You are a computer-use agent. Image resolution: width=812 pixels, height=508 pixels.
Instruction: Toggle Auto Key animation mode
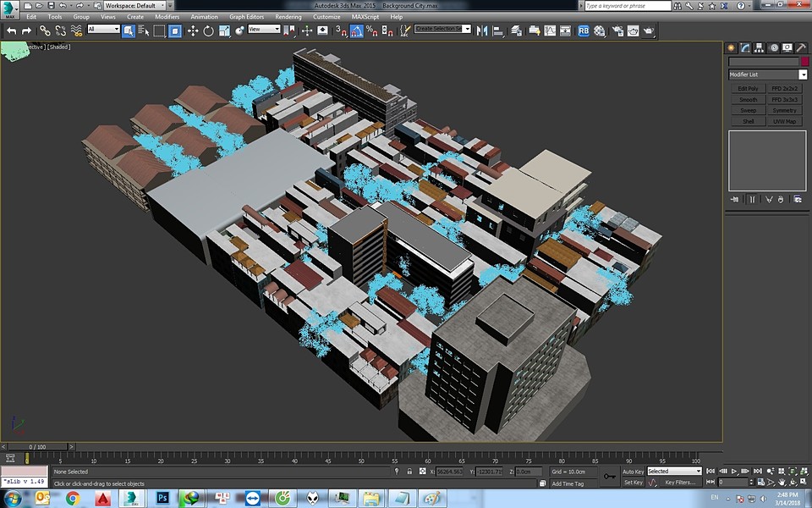633,472
